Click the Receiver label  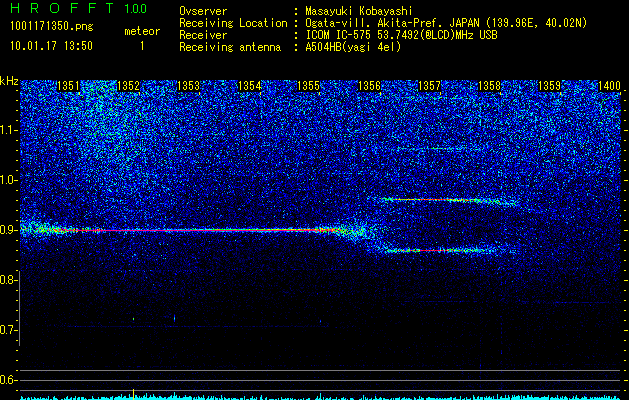coord(203,35)
